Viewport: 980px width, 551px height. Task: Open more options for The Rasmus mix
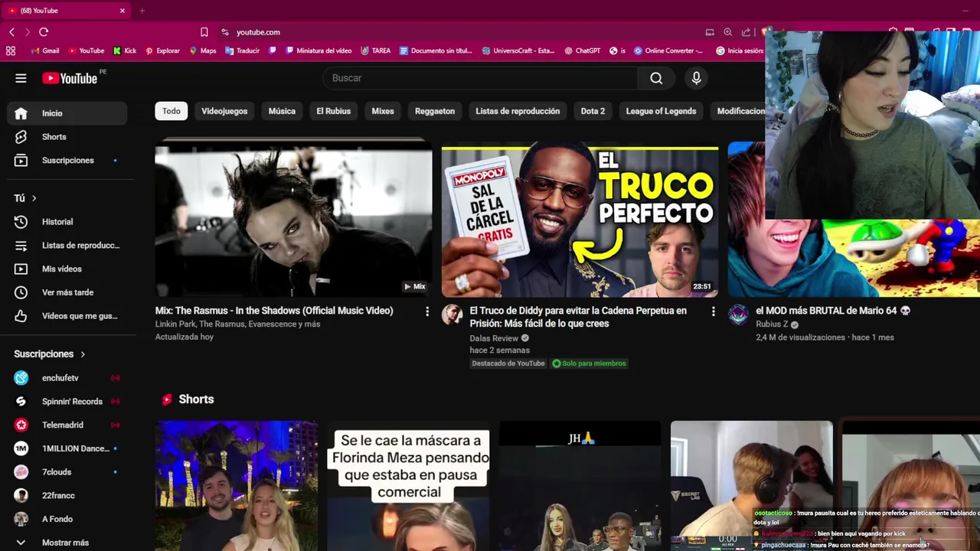pyautogui.click(x=427, y=311)
